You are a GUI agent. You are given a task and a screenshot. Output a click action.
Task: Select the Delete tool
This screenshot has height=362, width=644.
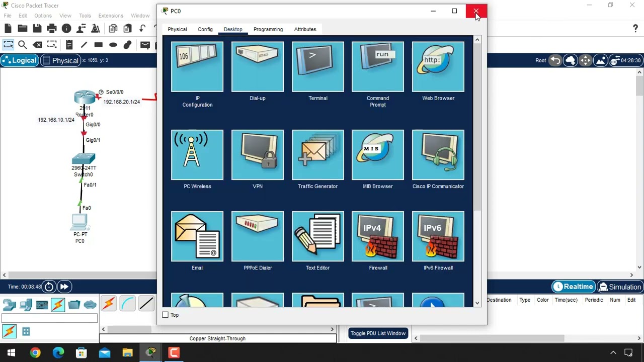click(37, 45)
